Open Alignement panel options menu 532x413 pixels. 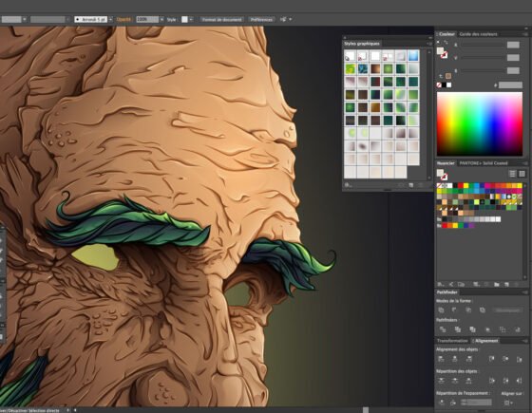[x=525, y=341]
